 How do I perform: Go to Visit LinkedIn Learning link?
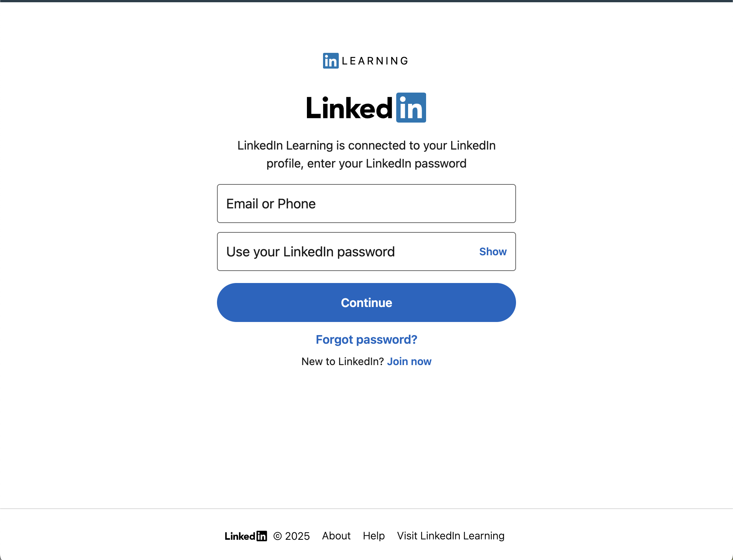450,536
